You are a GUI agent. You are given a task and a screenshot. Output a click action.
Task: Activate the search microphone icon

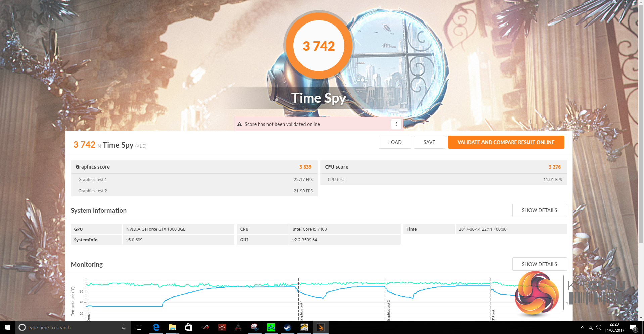click(x=124, y=327)
